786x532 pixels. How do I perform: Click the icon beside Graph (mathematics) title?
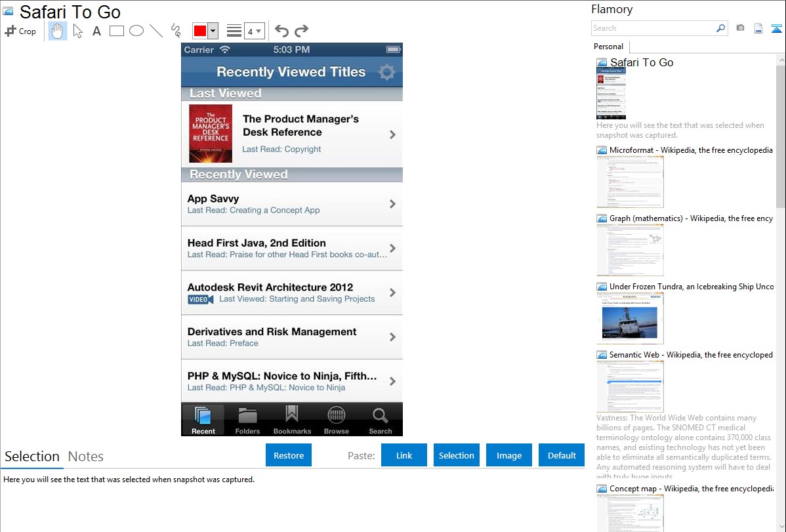602,218
